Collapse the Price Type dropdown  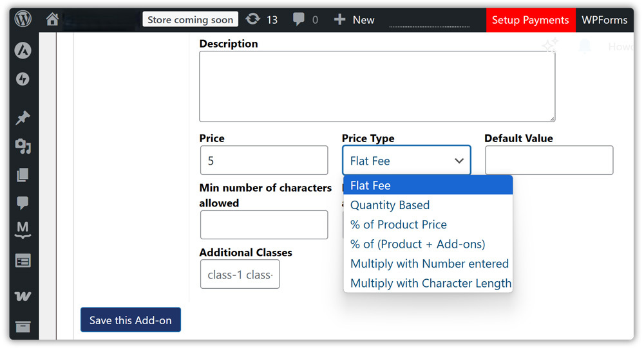[406, 160]
